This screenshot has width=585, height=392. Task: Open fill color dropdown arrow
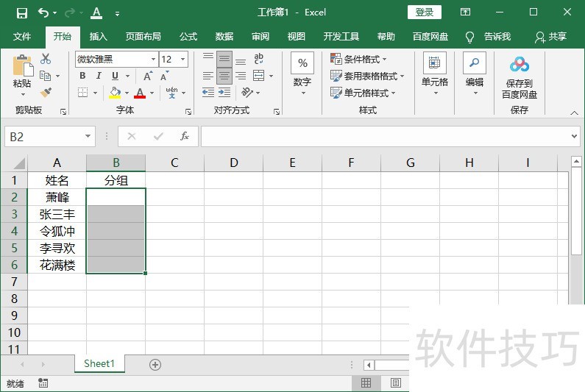click(127, 93)
